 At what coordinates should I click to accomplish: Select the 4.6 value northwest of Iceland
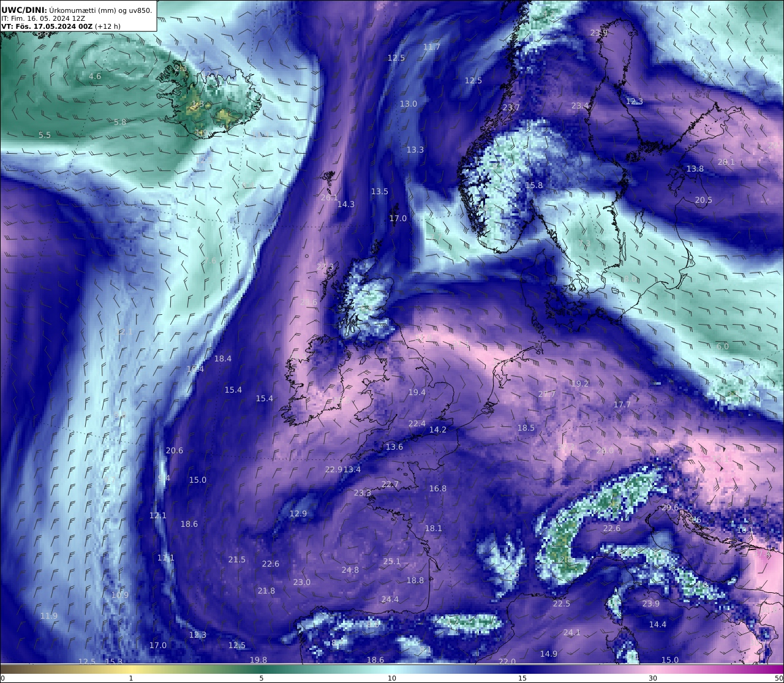(x=95, y=77)
